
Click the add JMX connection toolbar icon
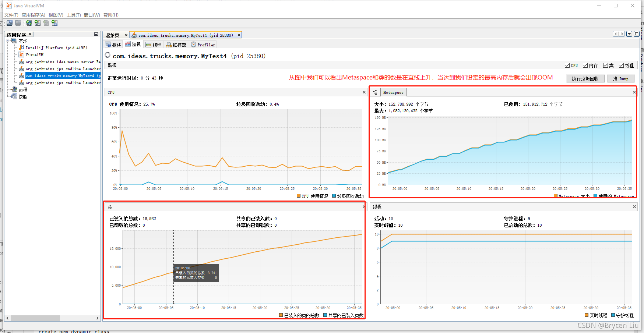coord(38,23)
